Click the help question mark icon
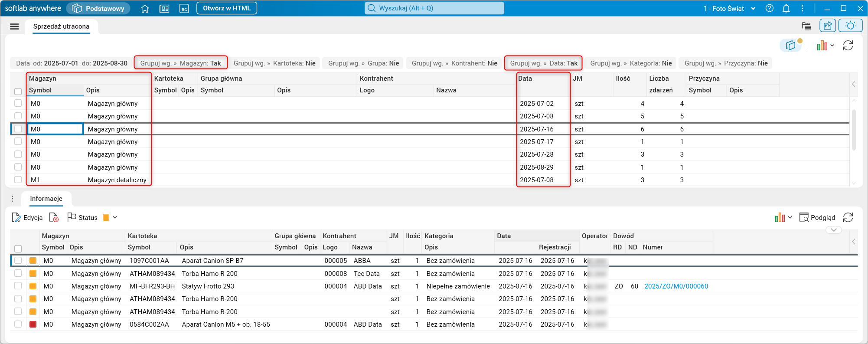The width and height of the screenshot is (868, 344). pyautogui.click(x=770, y=9)
